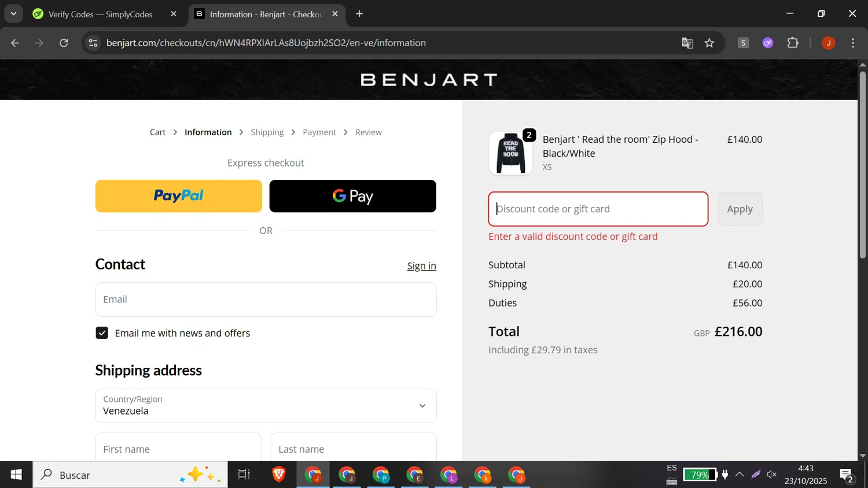Screen dimensions: 868x488
Task: Open the Chrome profile avatar
Action: tap(829, 43)
